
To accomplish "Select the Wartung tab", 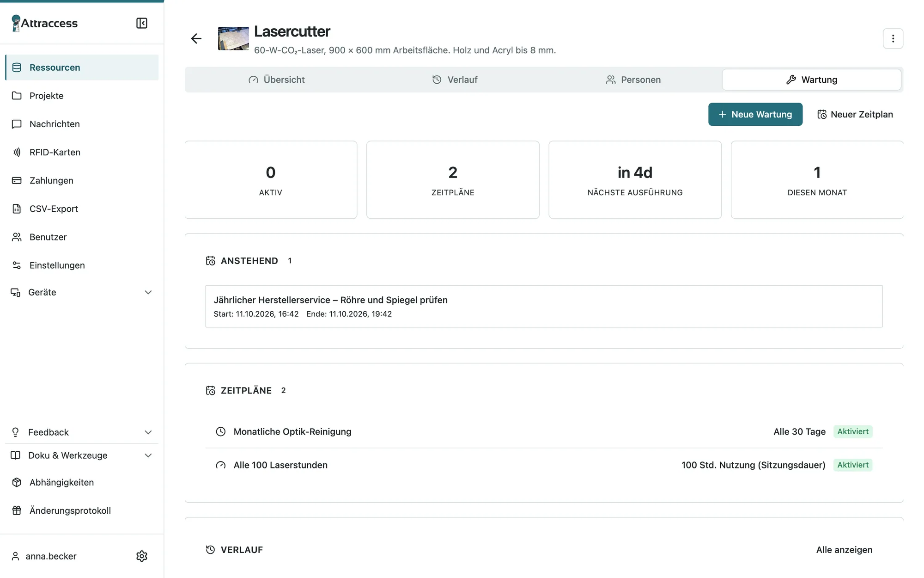I will pos(811,80).
